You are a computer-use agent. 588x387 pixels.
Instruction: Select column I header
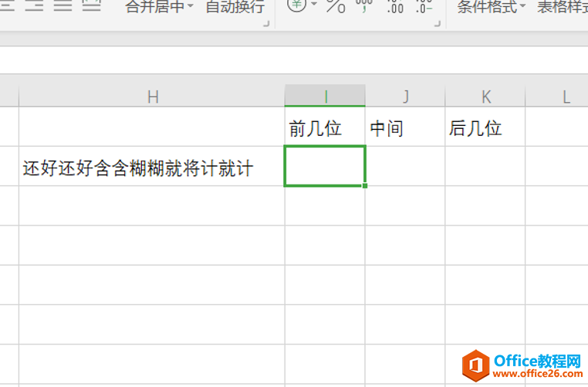point(325,96)
